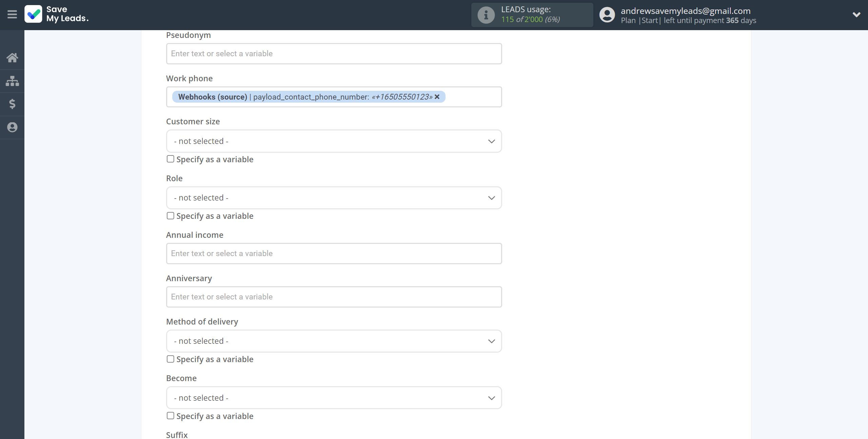Open the connections sitemap icon in sidebar

[x=12, y=81]
